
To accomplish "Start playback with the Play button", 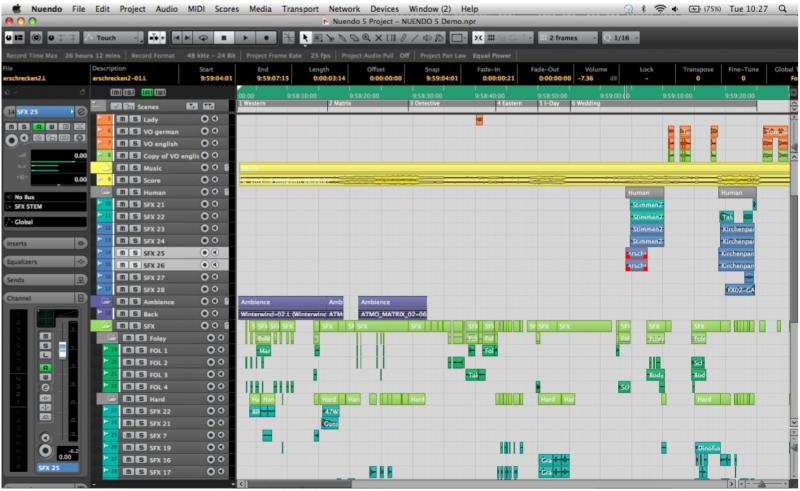I will (245, 38).
